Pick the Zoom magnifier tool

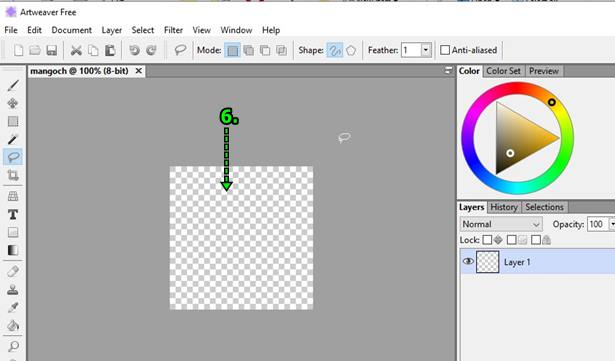(x=13, y=346)
